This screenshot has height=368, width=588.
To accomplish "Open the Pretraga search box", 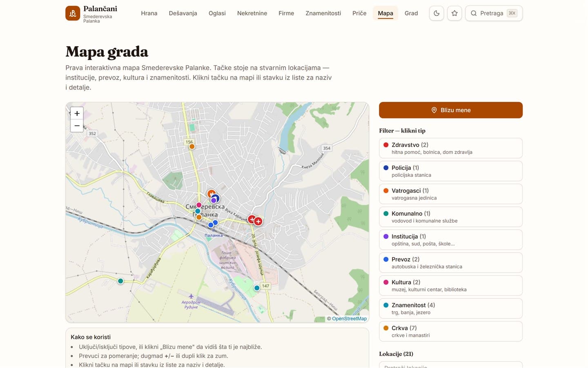I will (494, 13).
